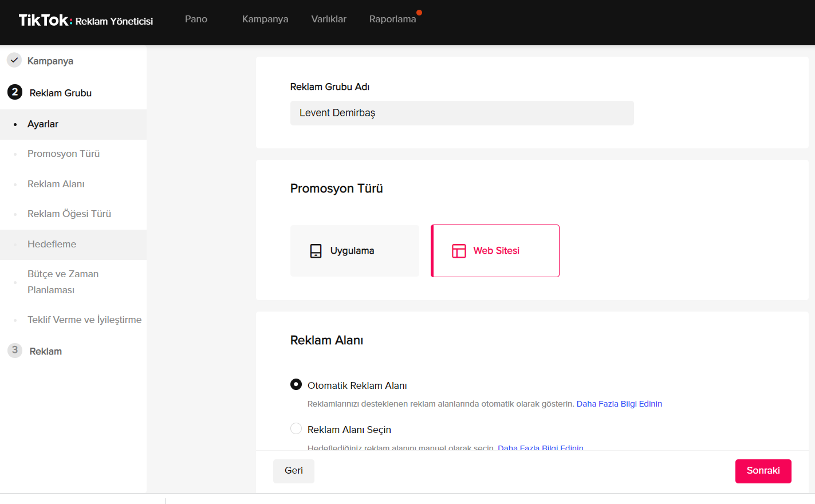815x504 pixels.
Task: Click the Uygulama phone icon
Action: coord(316,251)
